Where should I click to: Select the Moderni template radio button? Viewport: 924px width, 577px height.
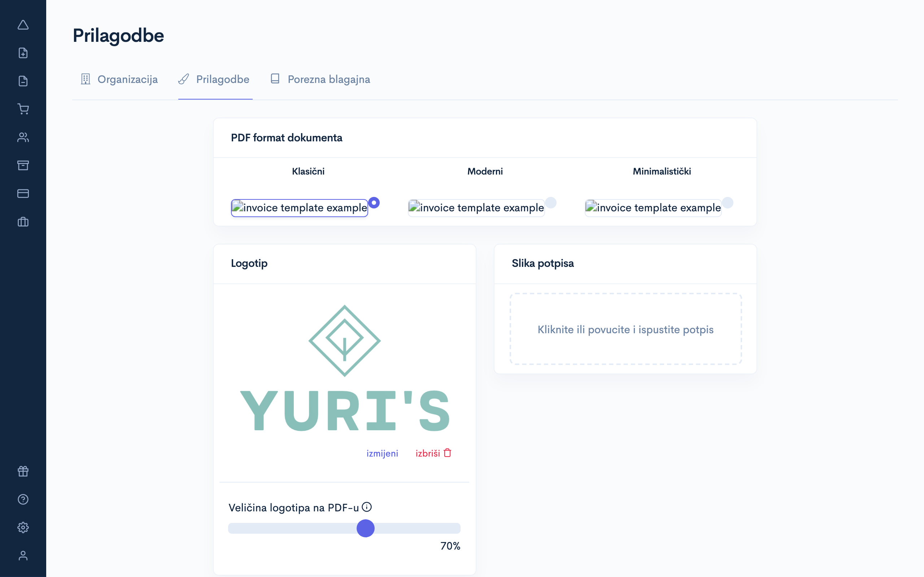[x=550, y=203]
